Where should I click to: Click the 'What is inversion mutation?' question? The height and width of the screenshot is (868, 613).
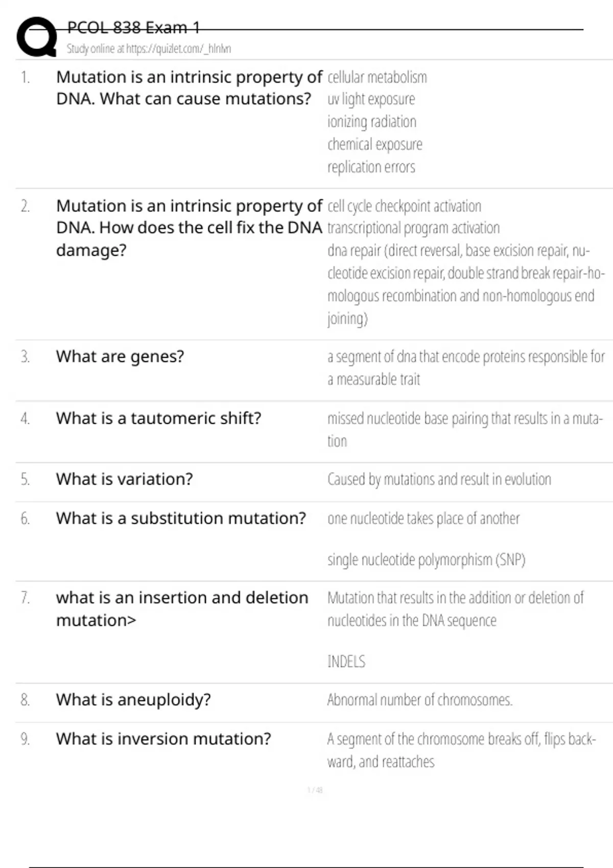coord(163,739)
